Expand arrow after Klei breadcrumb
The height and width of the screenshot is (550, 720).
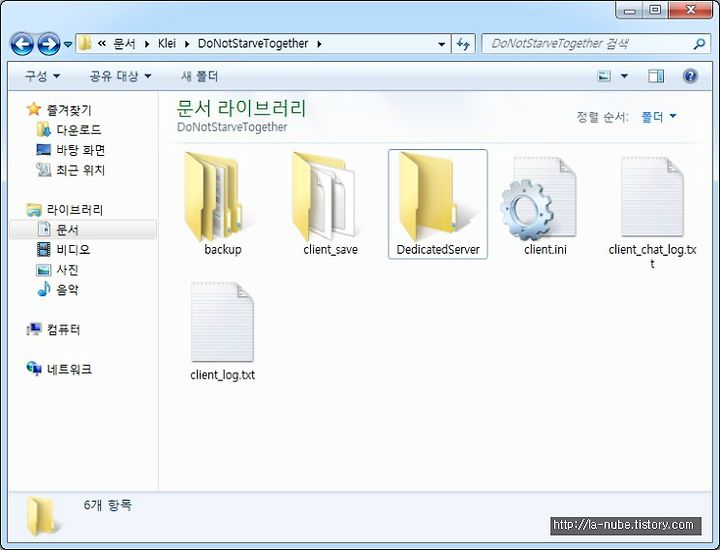(x=187, y=44)
